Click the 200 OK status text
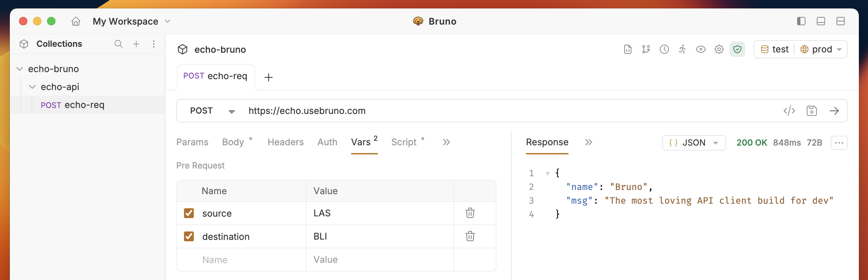Image resolution: width=868 pixels, height=280 pixels. click(x=752, y=143)
